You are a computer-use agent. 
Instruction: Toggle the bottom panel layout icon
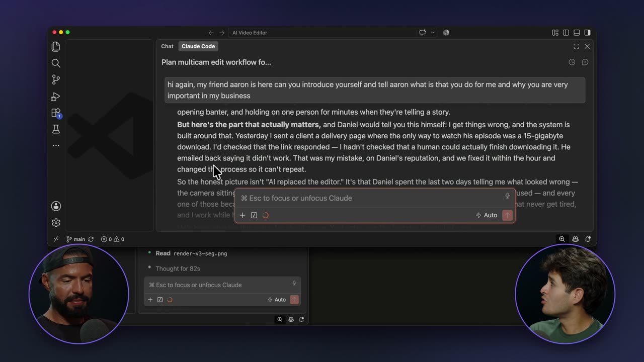577,33
